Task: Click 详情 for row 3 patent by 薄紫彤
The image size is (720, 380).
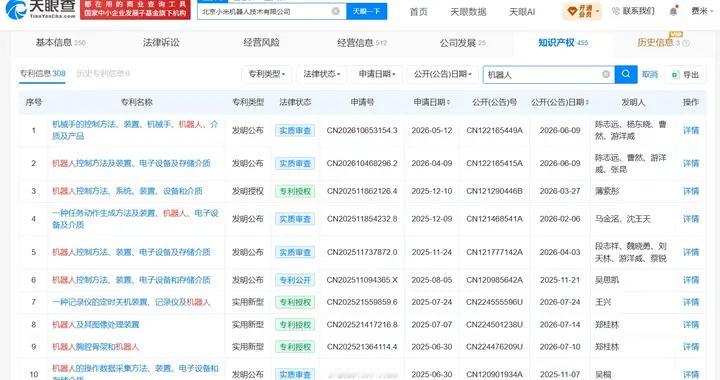Action: [x=691, y=191]
